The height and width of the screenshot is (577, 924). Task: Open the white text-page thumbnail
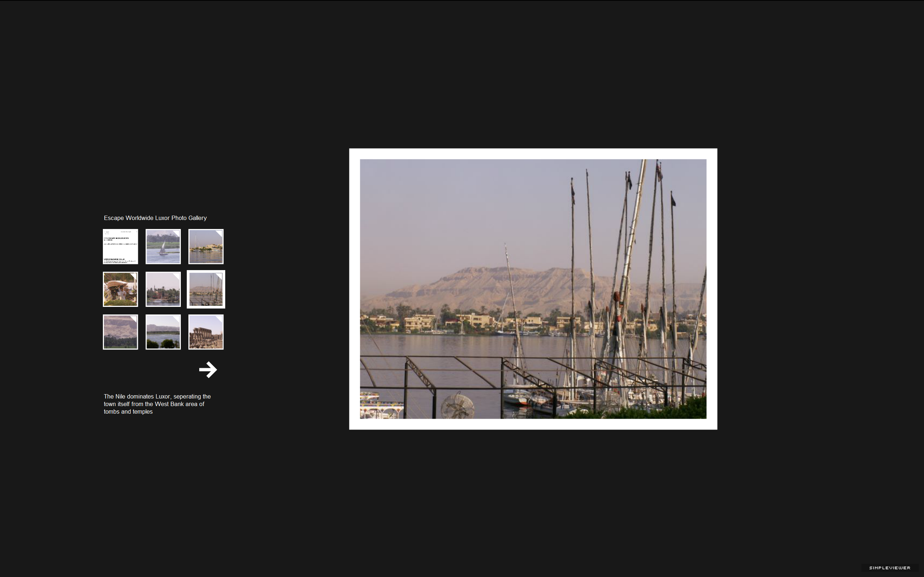[120, 247]
